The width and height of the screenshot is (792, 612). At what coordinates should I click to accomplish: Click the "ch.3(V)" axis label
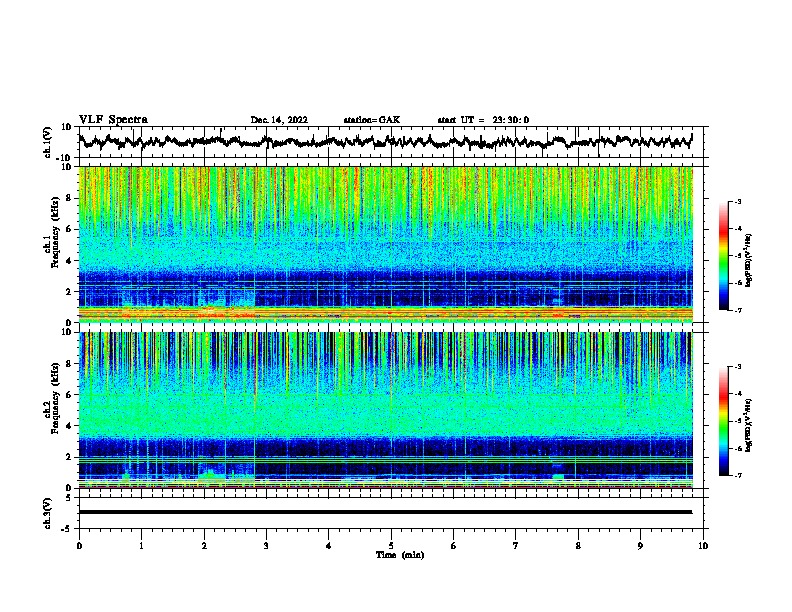click(48, 514)
